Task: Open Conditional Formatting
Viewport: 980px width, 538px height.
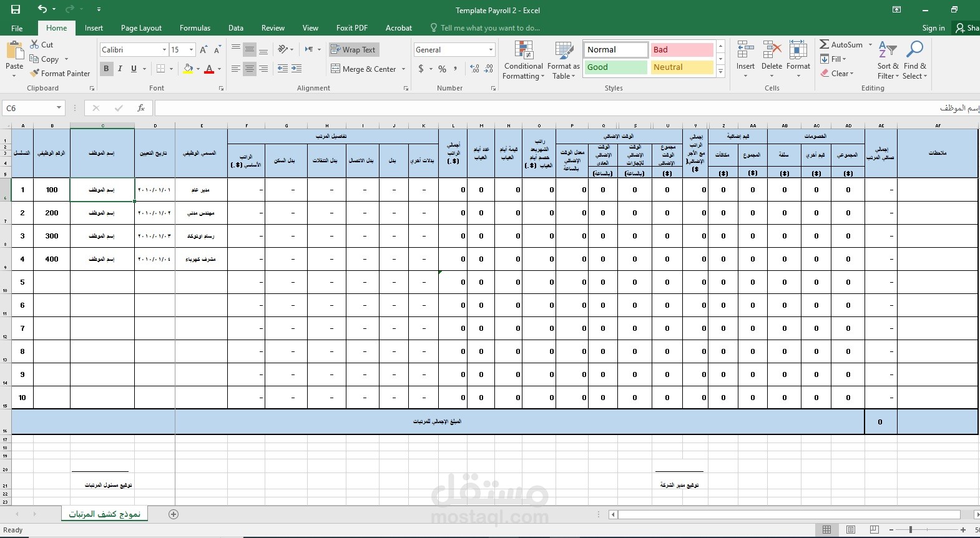Action: click(523, 61)
